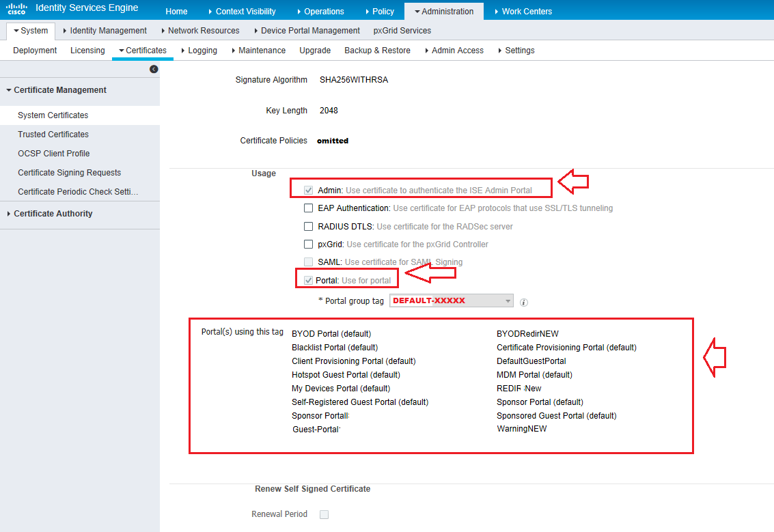Expand the Maintenance menu
The width and height of the screenshot is (774, 532).
(x=258, y=51)
